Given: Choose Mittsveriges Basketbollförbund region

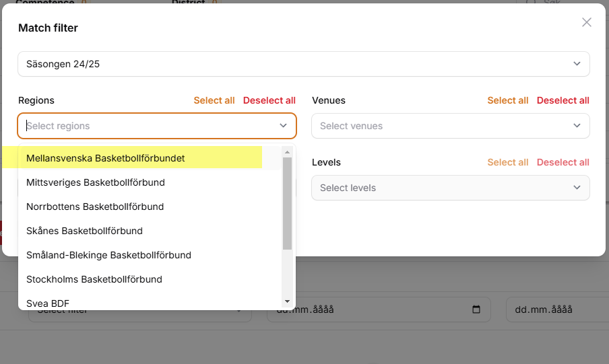Looking at the screenshot, I should click(150, 182).
